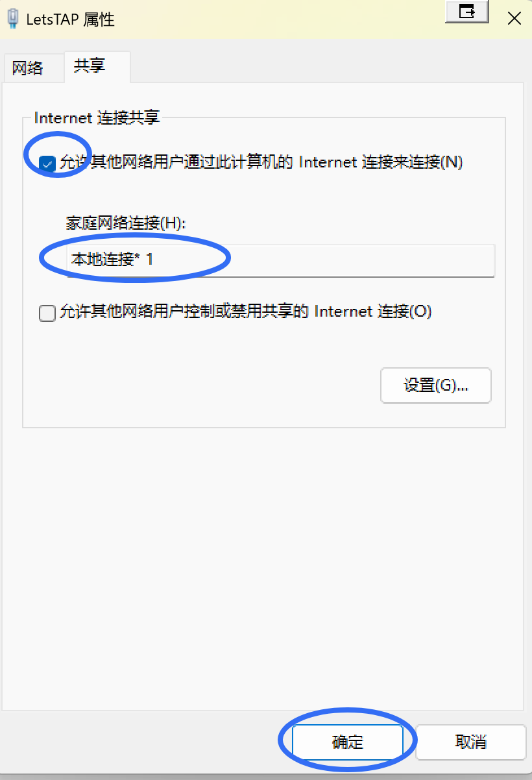Click the LetsTAP 属性 title text
This screenshot has height=780, width=532.
[70, 19]
